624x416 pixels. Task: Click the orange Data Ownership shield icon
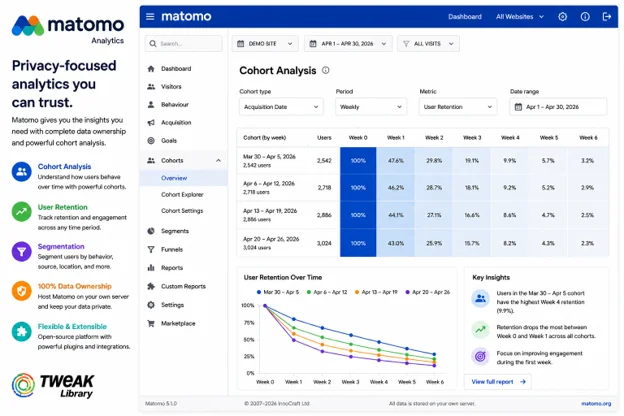coord(21,291)
